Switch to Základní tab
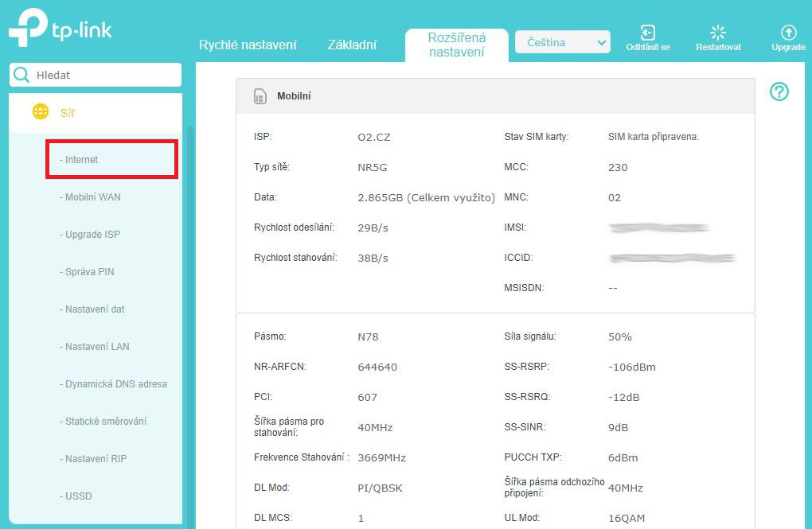The width and height of the screenshot is (812, 529). (352, 45)
